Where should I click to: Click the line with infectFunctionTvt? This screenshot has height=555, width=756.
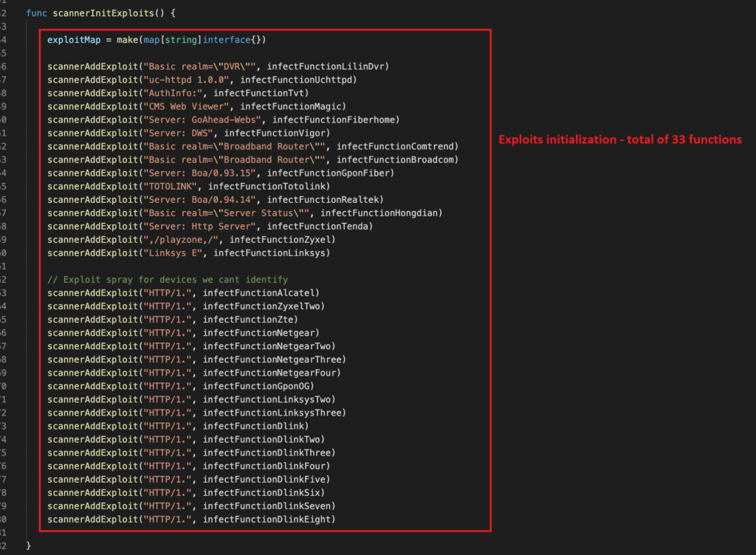pos(178,93)
